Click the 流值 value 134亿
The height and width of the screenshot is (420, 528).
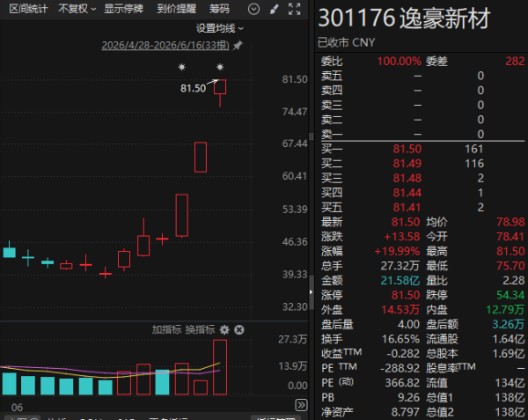pos(510,383)
